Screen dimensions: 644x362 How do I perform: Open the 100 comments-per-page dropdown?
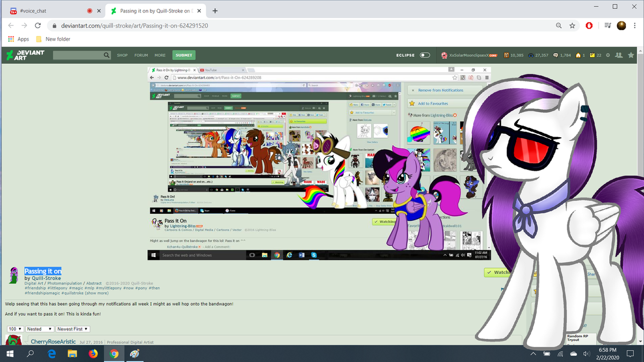[16, 329]
